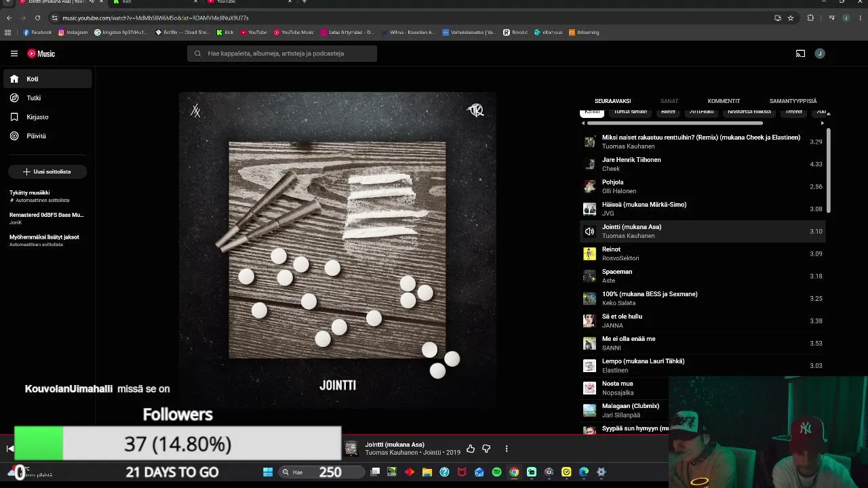Open Spotify from the taskbar
The height and width of the screenshot is (488, 868).
point(496,472)
